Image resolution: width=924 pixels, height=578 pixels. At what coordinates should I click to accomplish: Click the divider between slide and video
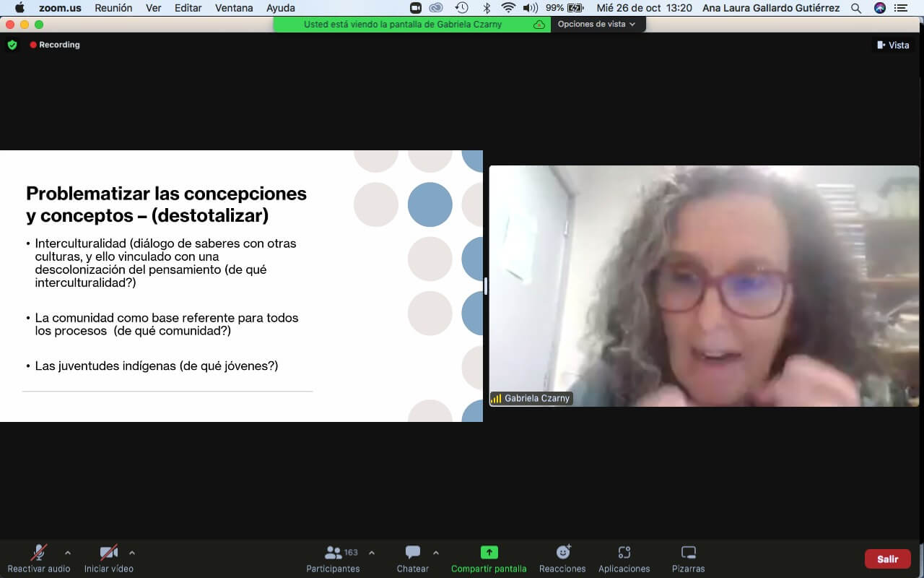point(486,286)
